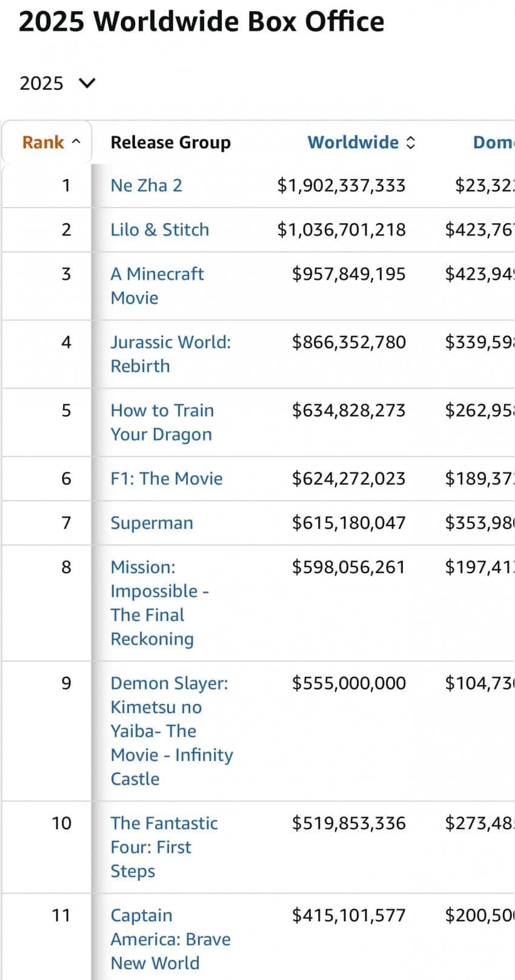
Task: Open the Lilo & Stitch link
Action: coord(159,229)
